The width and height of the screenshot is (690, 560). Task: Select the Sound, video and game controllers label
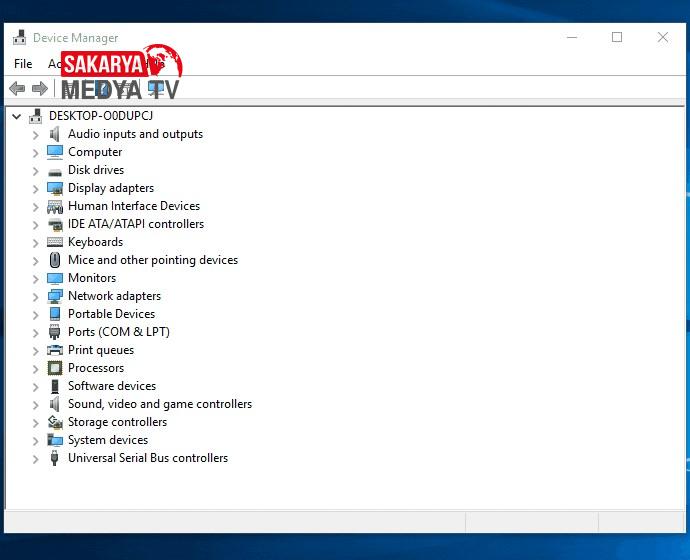[x=159, y=404]
